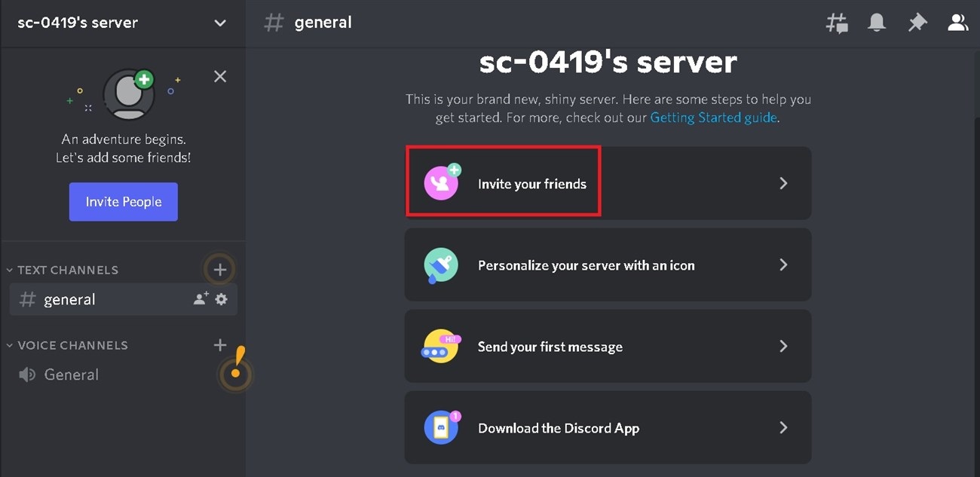Open the Pinned Messages icon
The height and width of the screenshot is (477, 980).
tap(917, 22)
